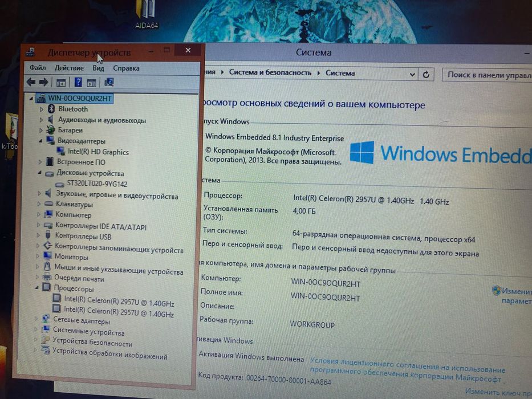The height and width of the screenshot is (399, 532).
Task: Click the blue Help question mark toolbar icon
Action: [x=78, y=82]
